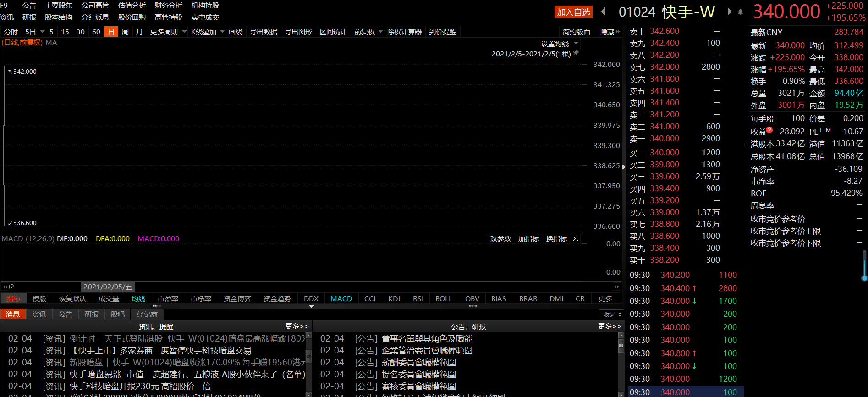
Task: Select the BOLL indicator tab
Action: [x=444, y=299]
